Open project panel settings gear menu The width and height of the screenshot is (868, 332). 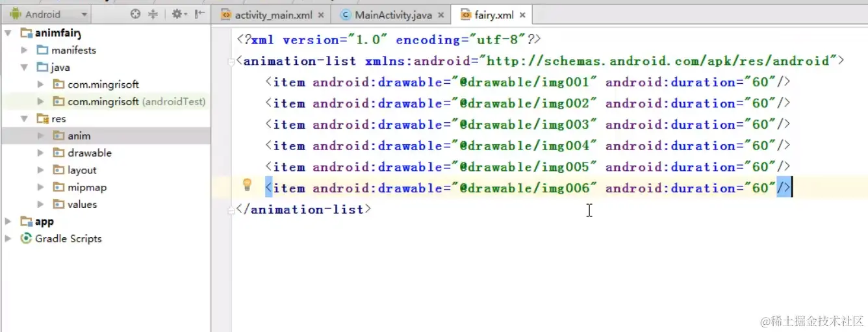(179, 14)
